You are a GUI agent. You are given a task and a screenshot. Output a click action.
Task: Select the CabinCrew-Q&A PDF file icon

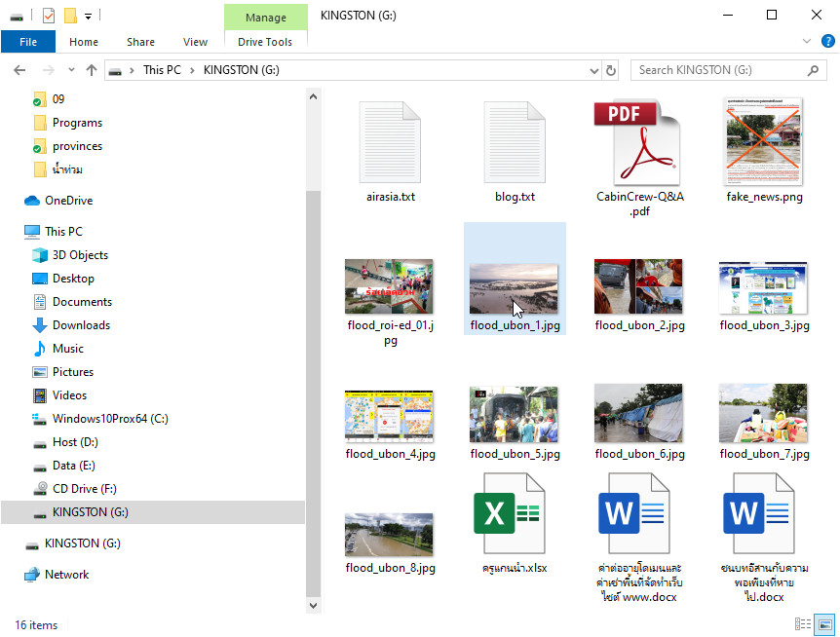tap(638, 141)
